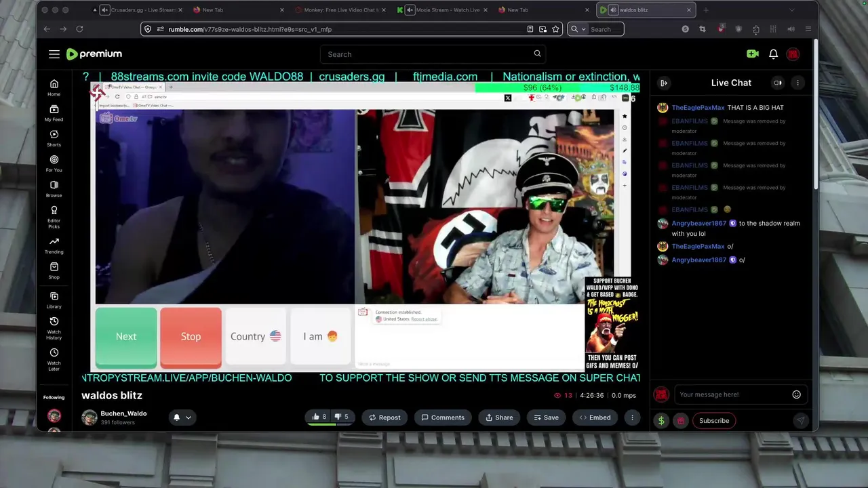Open Trending in the sidebar
Viewport: 868px width, 488px height.
(54, 245)
